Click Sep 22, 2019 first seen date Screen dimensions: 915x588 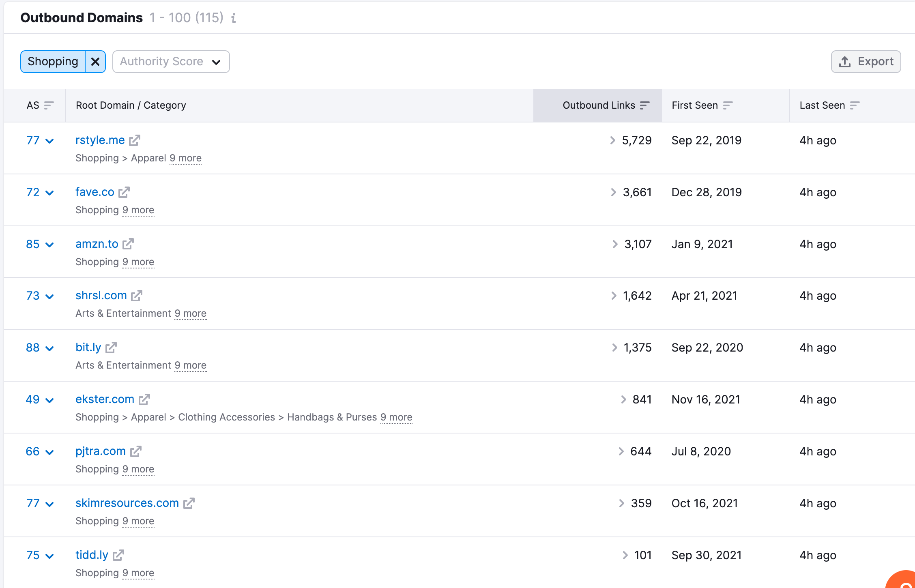pos(707,140)
